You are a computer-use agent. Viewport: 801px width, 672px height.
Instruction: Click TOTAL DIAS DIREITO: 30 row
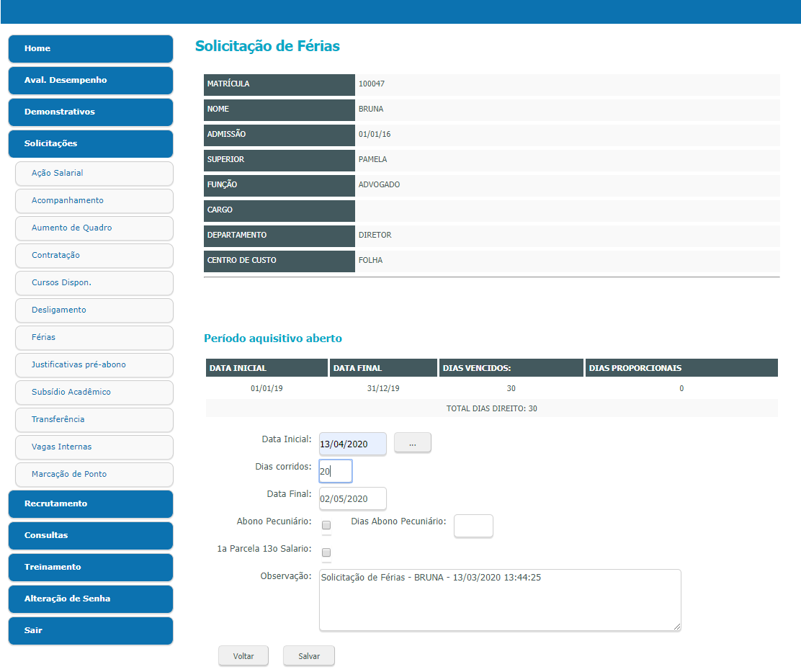tap(491, 408)
